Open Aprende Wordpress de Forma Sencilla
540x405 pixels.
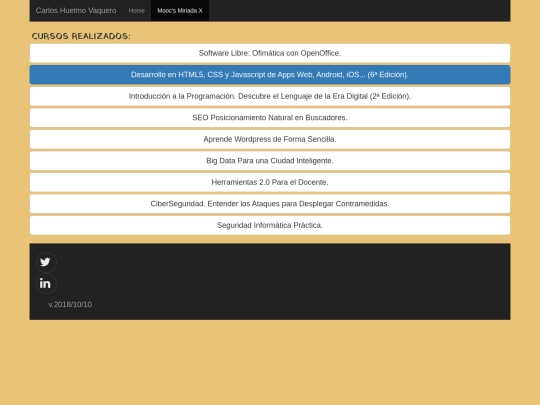tap(270, 139)
